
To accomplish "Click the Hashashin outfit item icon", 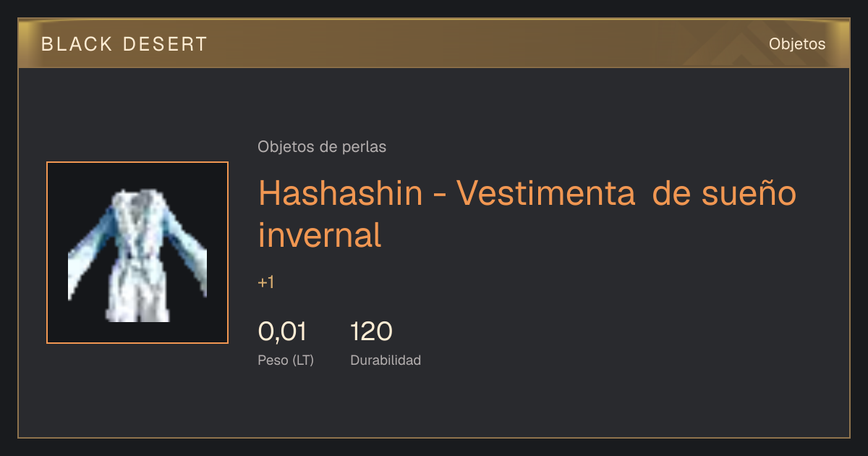I will tap(137, 253).
